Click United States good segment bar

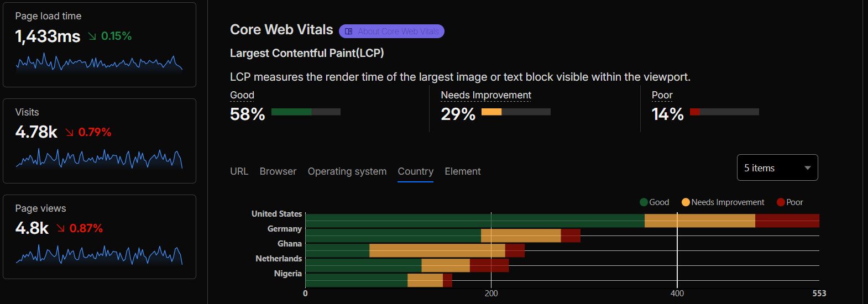475,221
